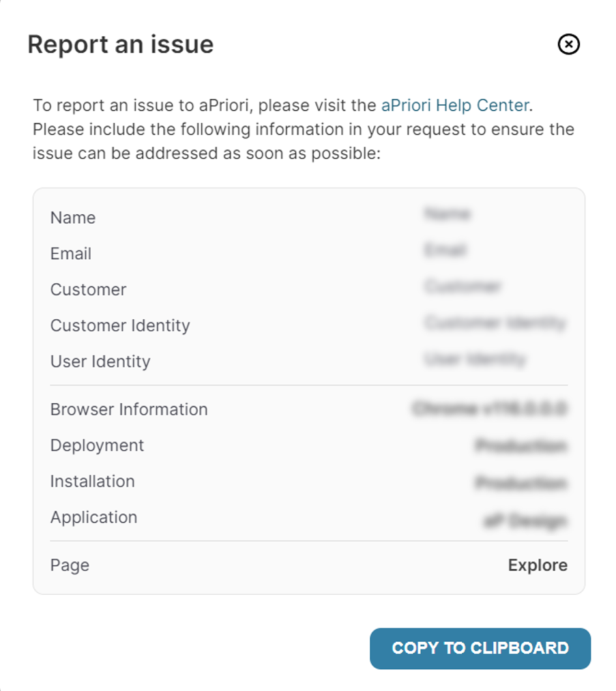The width and height of the screenshot is (616, 691).
Task: Close the Report an issue dialog
Action: click(x=568, y=44)
